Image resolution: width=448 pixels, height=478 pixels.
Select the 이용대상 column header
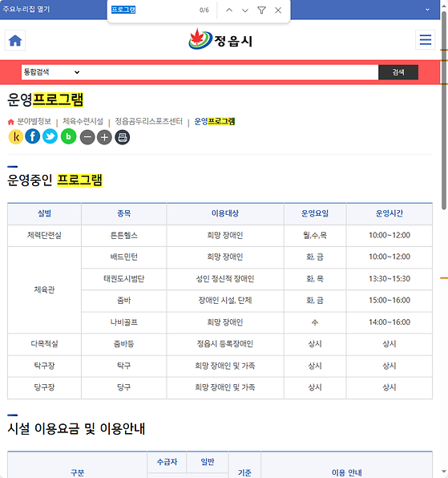(x=225, y=213)
